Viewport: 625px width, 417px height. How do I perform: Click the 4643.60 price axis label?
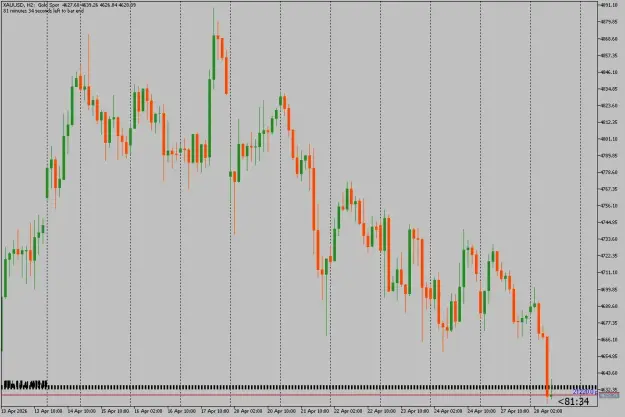609,373
